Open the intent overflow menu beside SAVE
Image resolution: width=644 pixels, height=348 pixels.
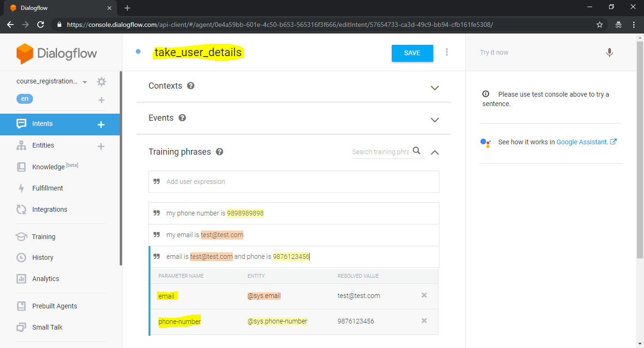coord(446,53)
